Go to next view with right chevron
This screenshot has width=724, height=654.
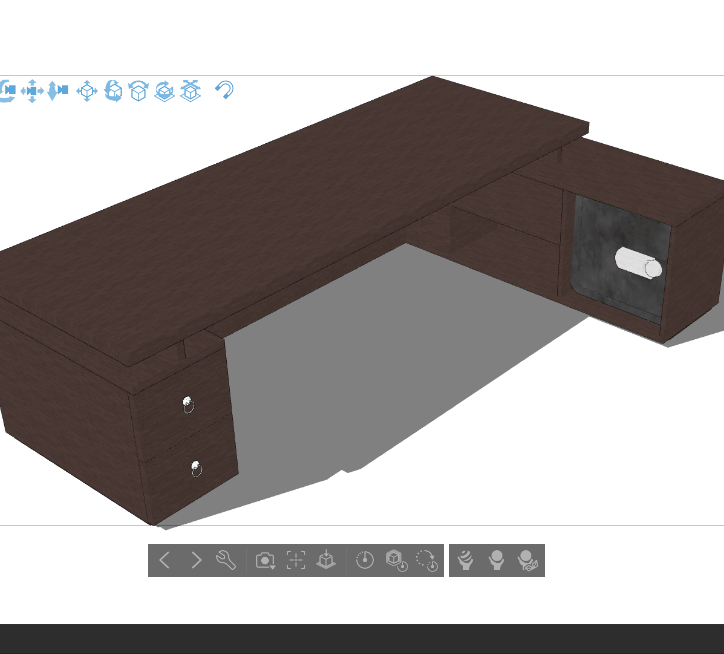(x=196, y=560)
